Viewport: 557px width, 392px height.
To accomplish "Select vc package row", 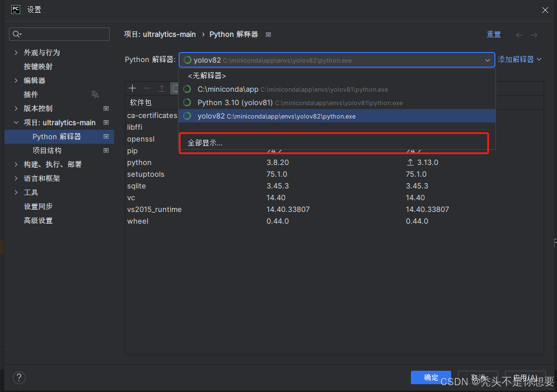I will (x=334, y=197).
